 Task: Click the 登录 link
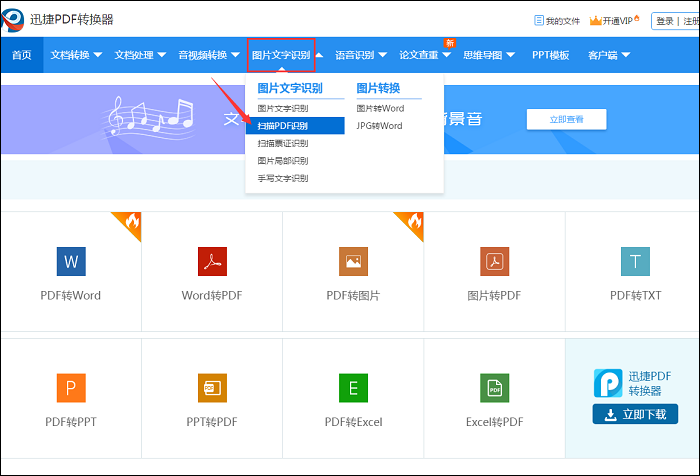click(665, 21)
